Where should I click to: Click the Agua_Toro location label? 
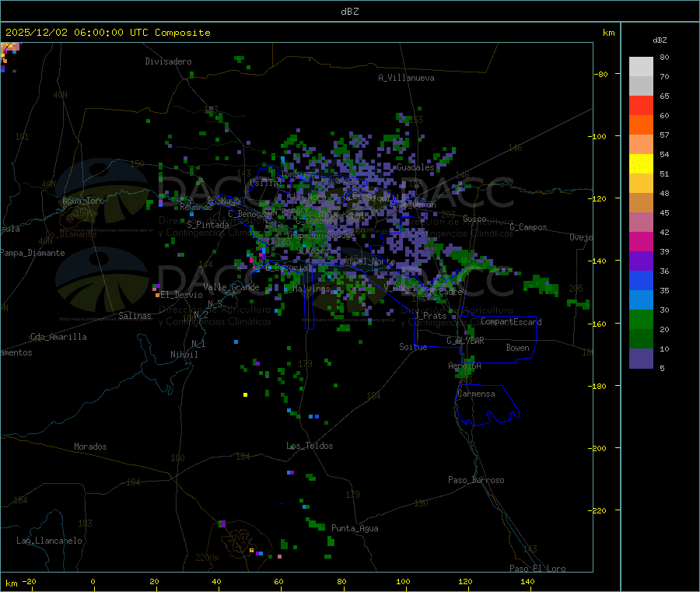(83, 201)
